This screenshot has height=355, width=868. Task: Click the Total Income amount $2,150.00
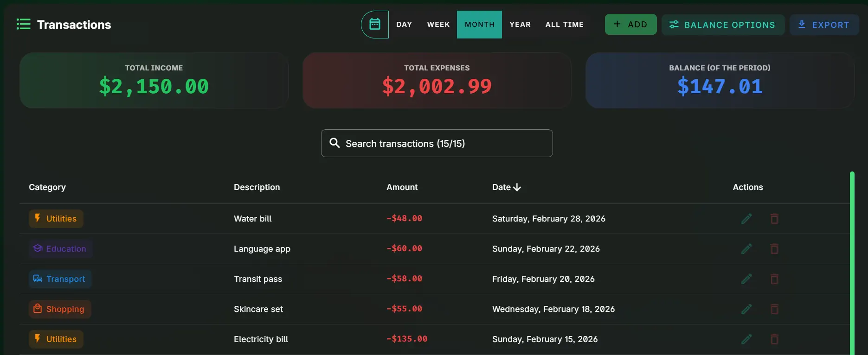point(154,87)
